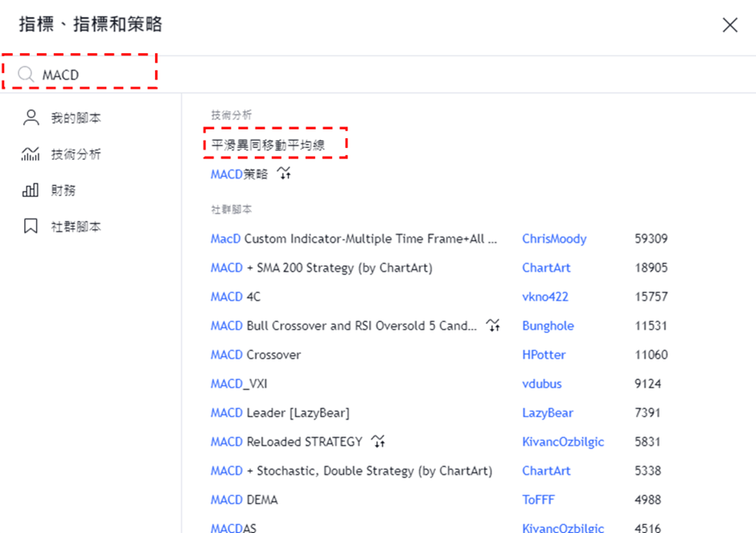The width and height of the screenshot is (756, 533).
Task: Close the indicators dialog
Action: point(729,25)
